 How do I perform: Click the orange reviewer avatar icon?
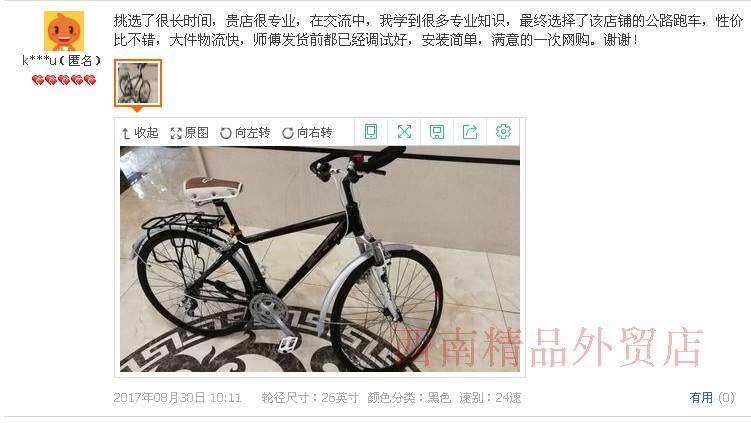tap(64, 31)
